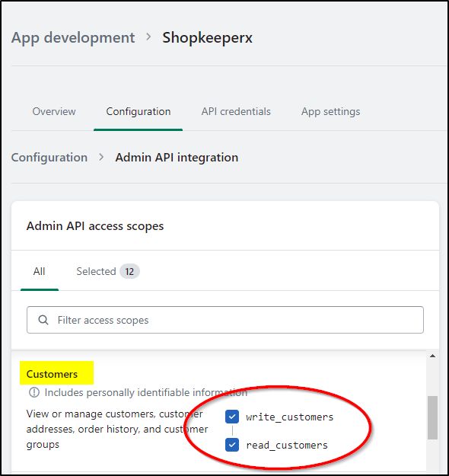Click the chevron after App development breadcrumb
449x476 pixels.
coord(148,37)
